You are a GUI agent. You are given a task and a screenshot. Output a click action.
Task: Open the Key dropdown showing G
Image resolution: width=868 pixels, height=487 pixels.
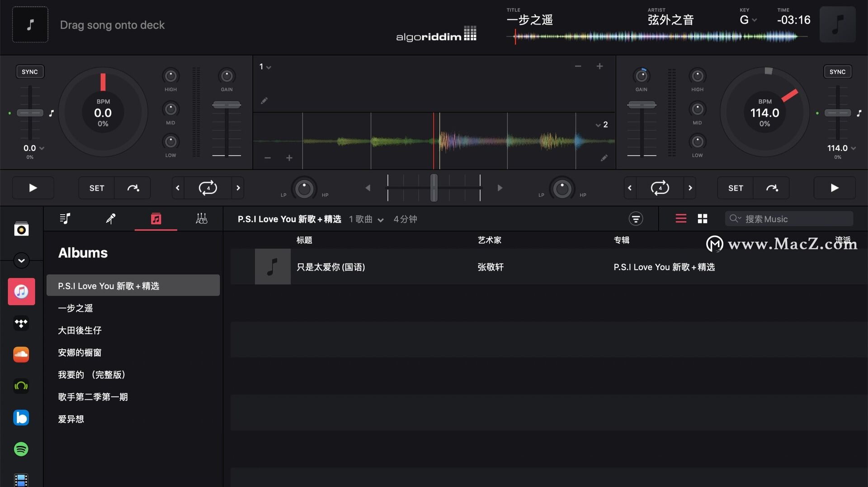pos(748,20)
